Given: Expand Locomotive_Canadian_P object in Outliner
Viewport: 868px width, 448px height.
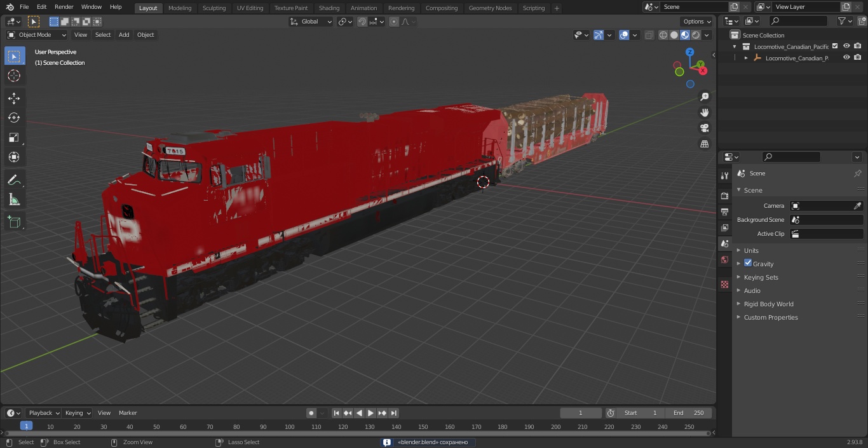Looking at the screenshot, I should click(746, 58).
